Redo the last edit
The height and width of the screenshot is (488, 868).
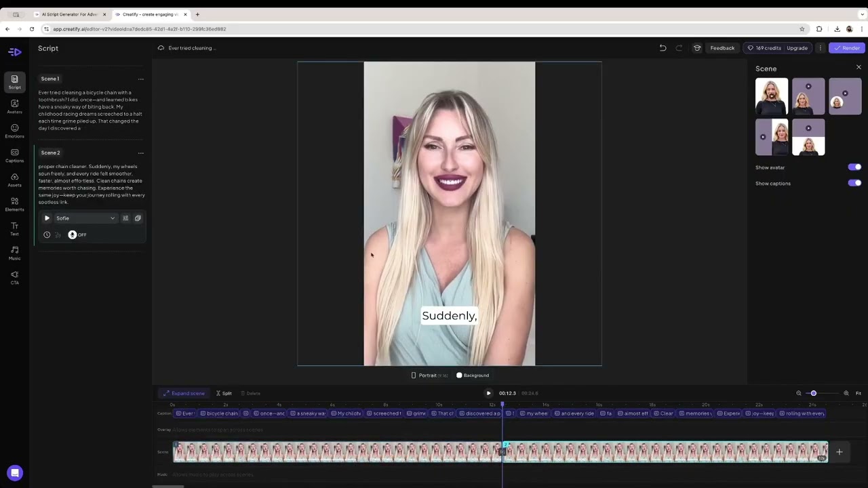point(679,48)
